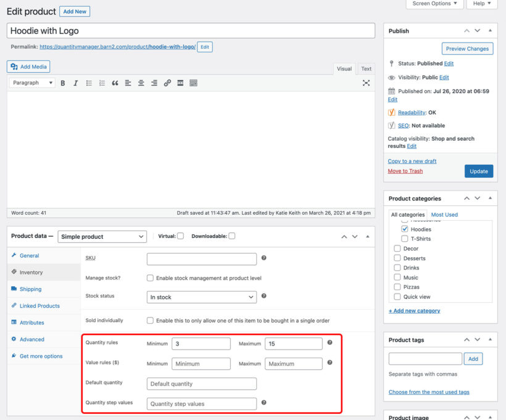Open the Add Media dialog
This screenshot has width=506, height=420.
pos(27,66)
